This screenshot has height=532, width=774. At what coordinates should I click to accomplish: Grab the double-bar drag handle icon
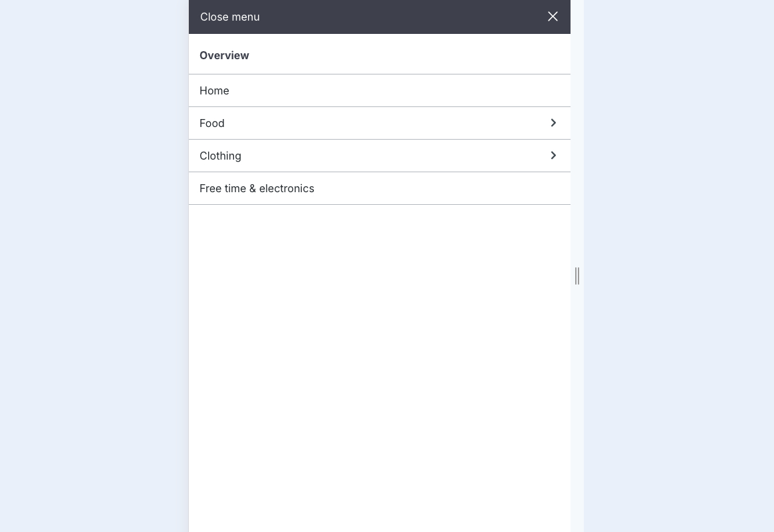coord(577,276)
